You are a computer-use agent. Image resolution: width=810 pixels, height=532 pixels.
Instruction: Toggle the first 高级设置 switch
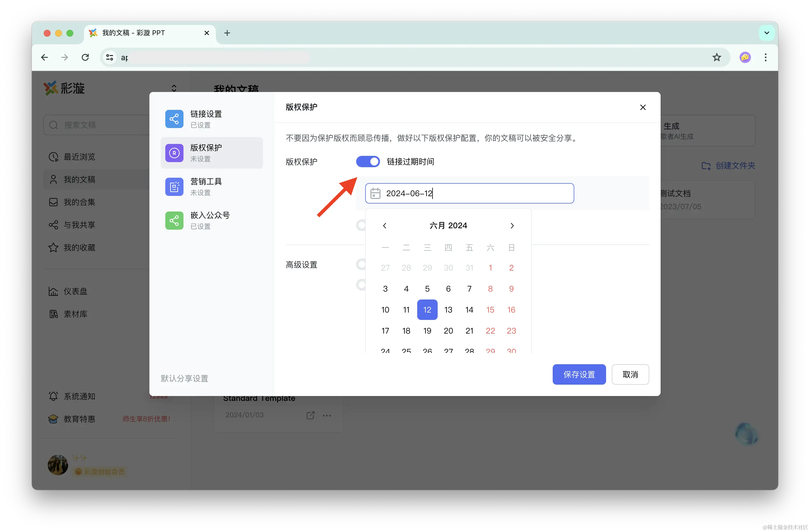tap(362, 264)
